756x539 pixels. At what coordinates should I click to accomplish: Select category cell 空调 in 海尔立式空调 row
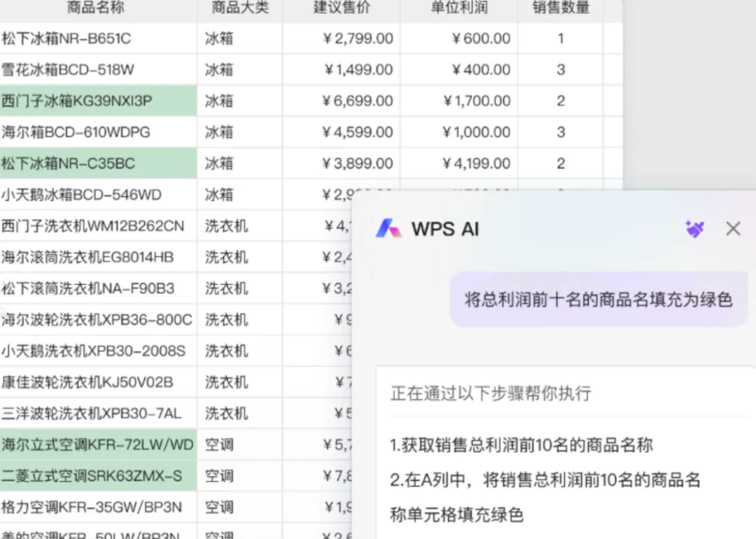tap(239, 444)
